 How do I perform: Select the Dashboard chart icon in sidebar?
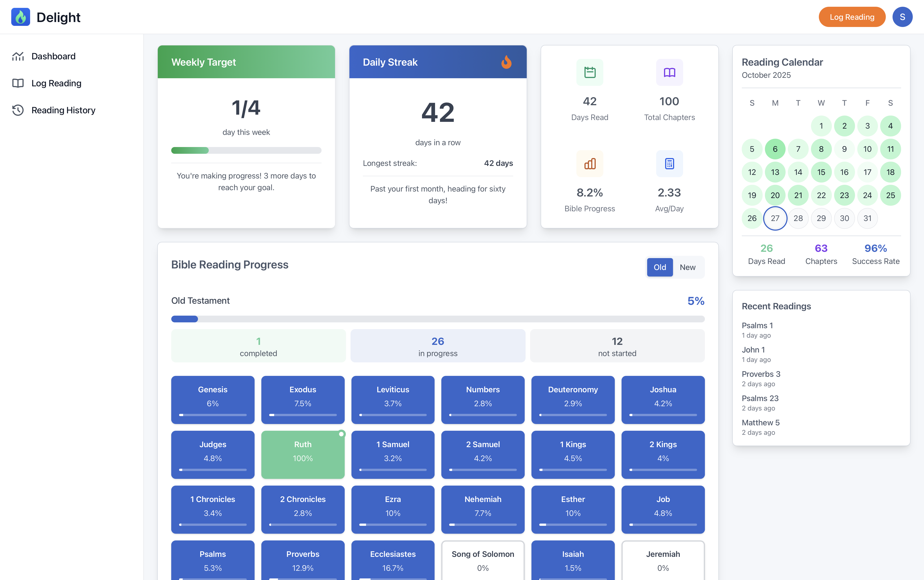pyautogui.click(x=18, y=56)
